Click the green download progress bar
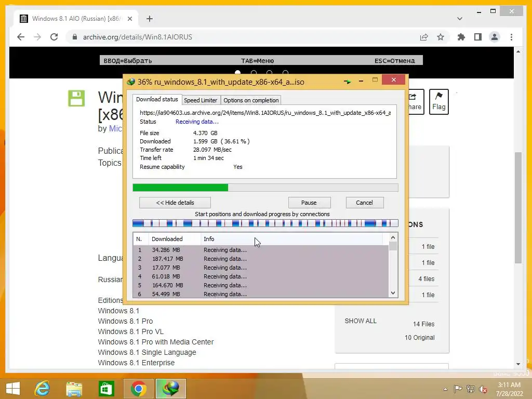This screenshot has height=399, width=532. 265,188
